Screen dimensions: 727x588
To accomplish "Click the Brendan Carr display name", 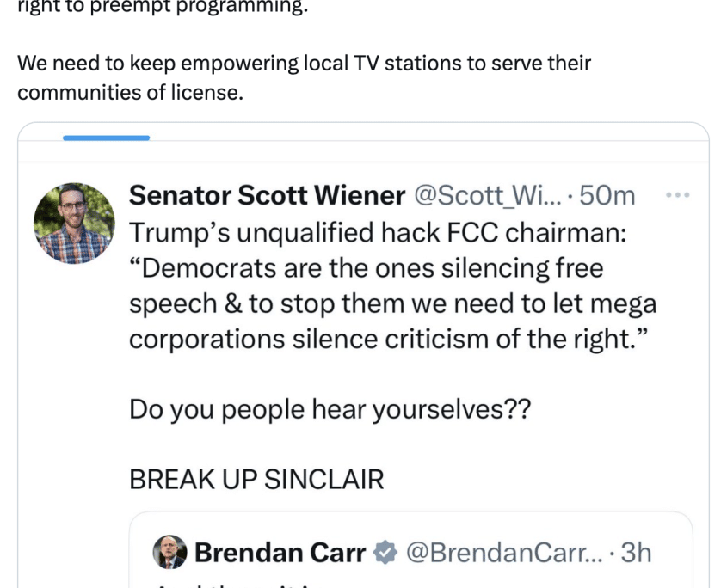I will 280,552.
